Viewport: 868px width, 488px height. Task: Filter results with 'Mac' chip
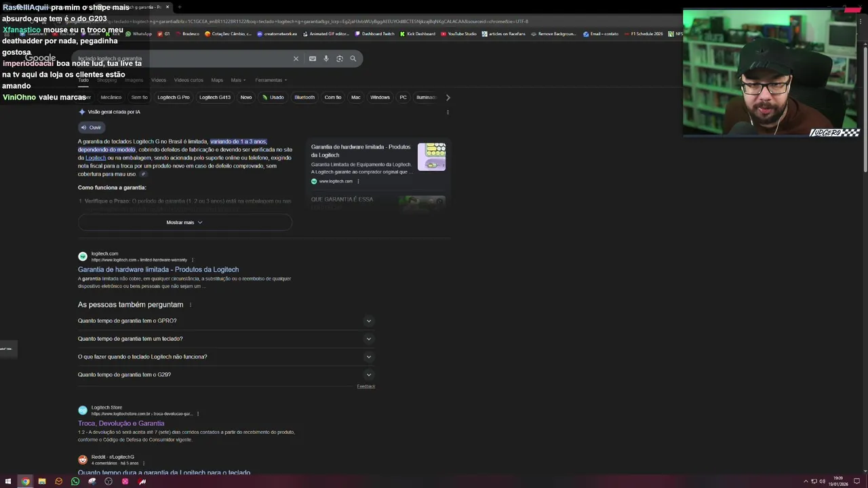pyautogui.click(x=356, y=97)
